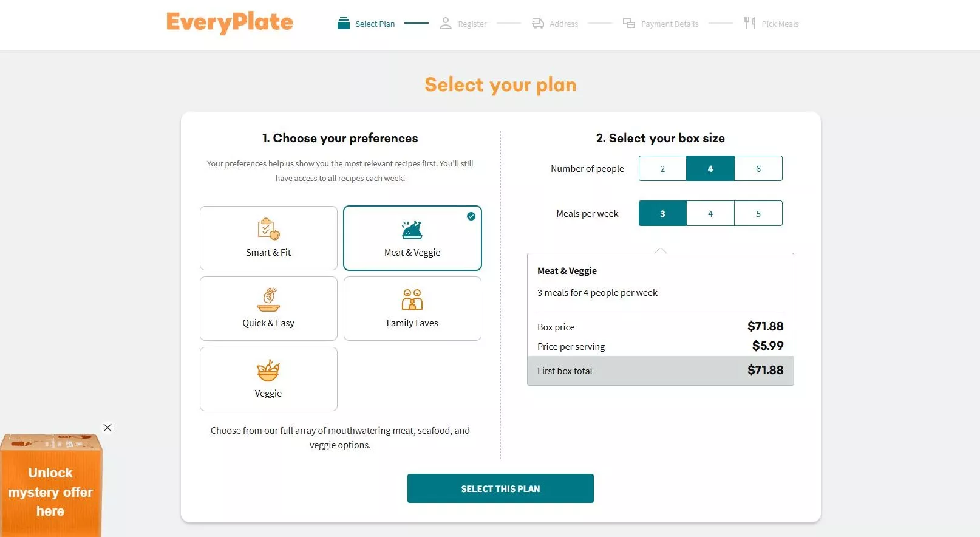Choose 6 for number of people
Screen dimensions: 980x537
(758, 168)
